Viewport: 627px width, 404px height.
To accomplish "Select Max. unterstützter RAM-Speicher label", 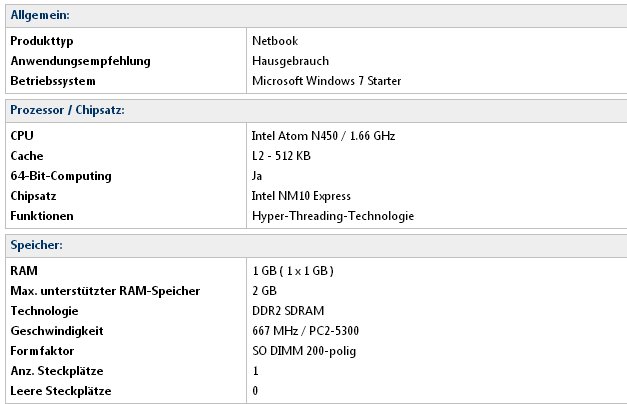I will coord(105,291).
